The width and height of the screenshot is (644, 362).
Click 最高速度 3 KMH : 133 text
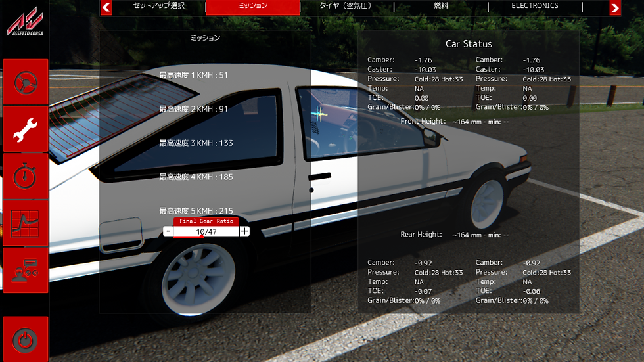click(x=196, y=143)
